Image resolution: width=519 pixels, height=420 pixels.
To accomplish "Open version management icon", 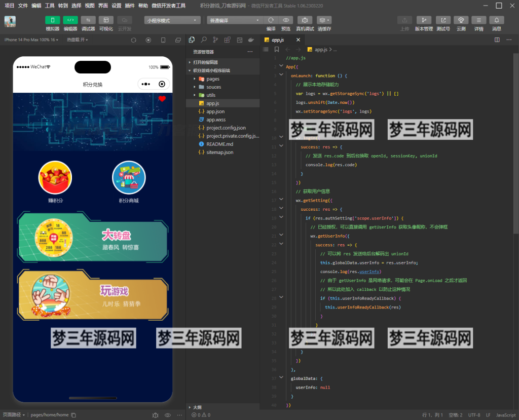I will pyautogui.click(x=424, y=20).
